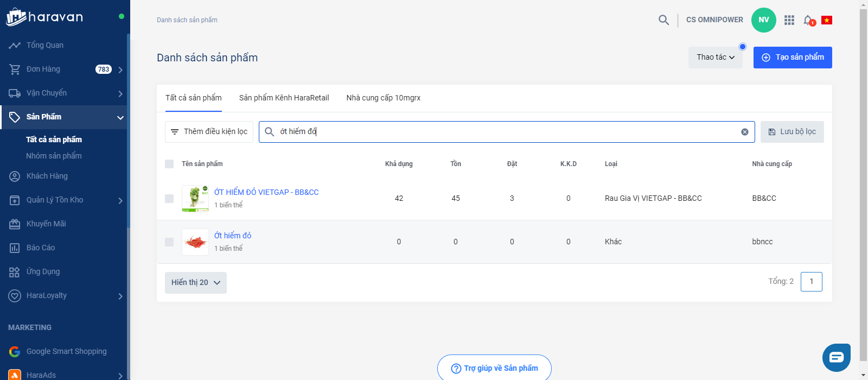
Task: Click the search magnifier icon in header
Action: pos(663,20)
